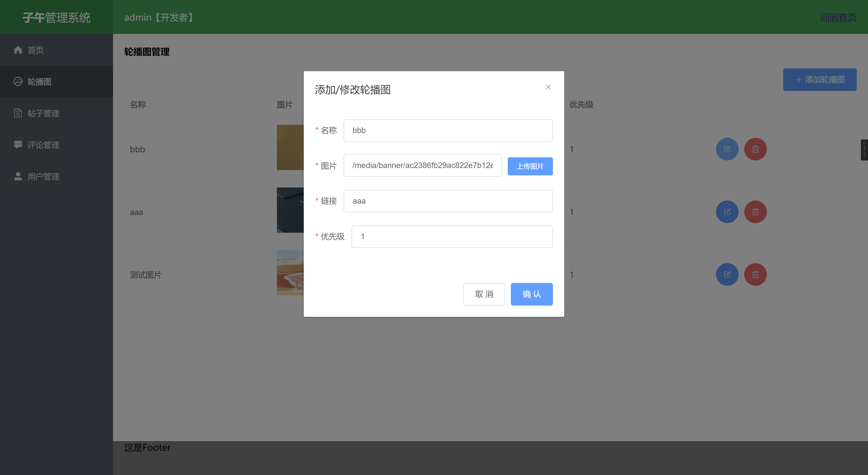This screenshot has width=868, height=475.
Task: Click into the 图片 path input field
Action: [422, 165]
